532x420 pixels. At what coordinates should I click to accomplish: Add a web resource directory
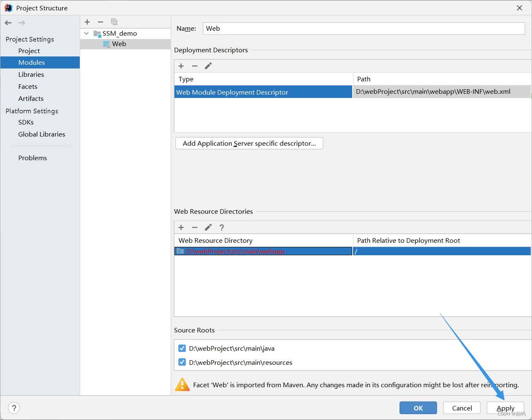tap(181, 227)
